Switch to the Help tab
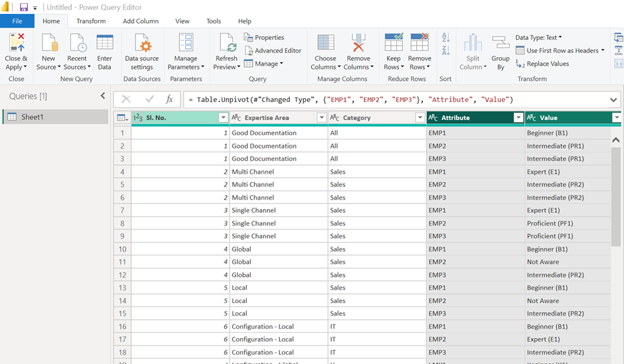624x364 pixels. tap(245, 21)
